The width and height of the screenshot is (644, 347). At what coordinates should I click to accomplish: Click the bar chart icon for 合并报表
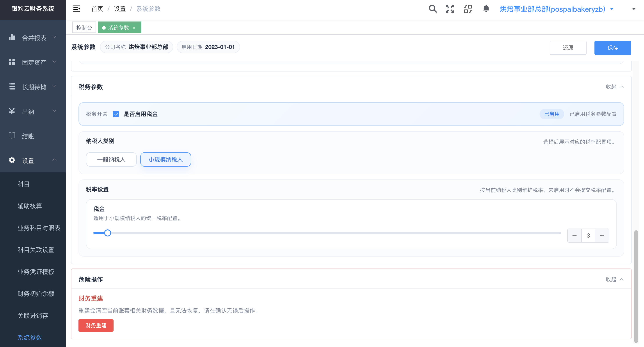point(12,38)
